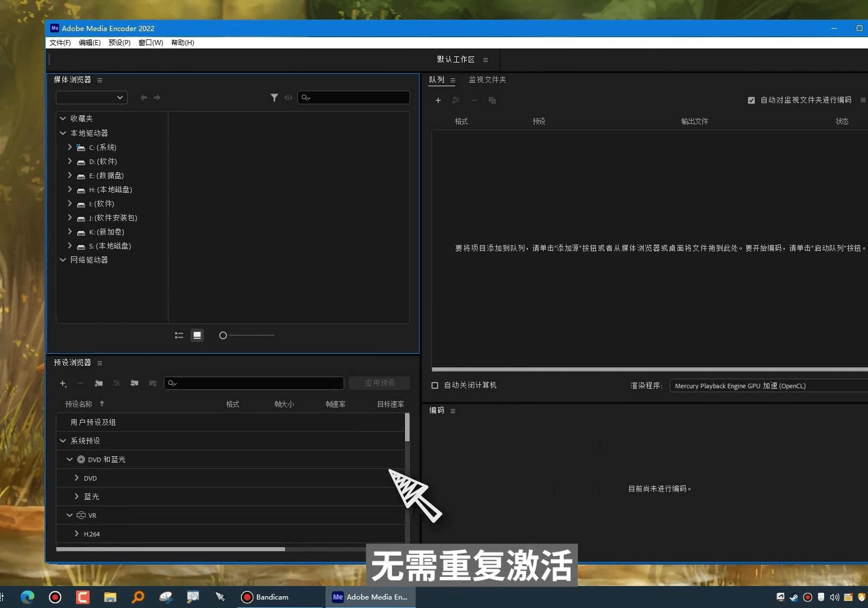Image resolution: width=868 pixels, height=608 pixels.
Task: Click the volume tray icon
Action: [834, 597]
